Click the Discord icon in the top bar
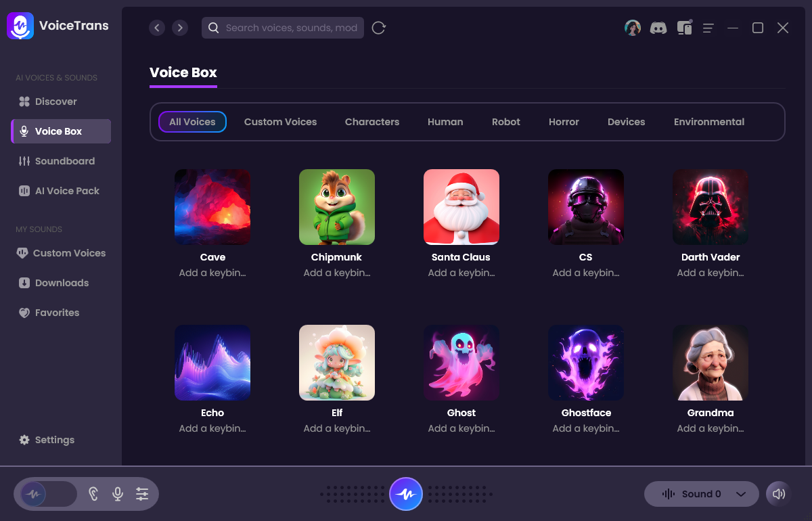This screenshot has height=521, width=812. (658, 27)
